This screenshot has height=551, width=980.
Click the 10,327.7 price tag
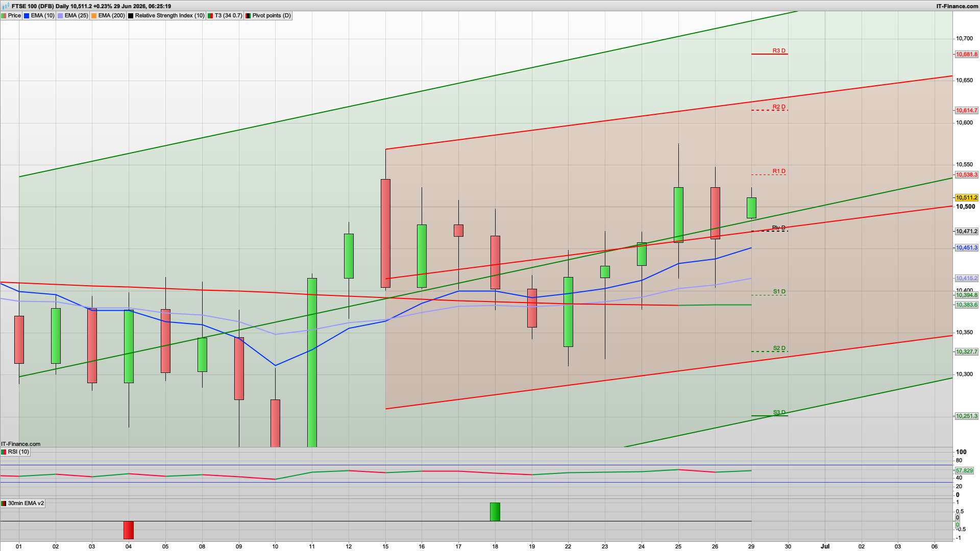click(966, 352)
